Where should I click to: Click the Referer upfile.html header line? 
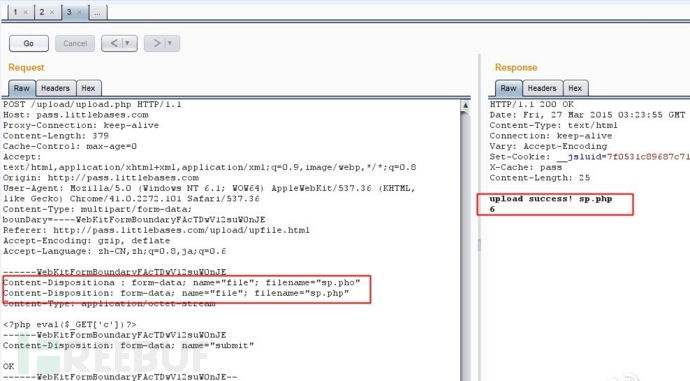(x=156, y=230)
